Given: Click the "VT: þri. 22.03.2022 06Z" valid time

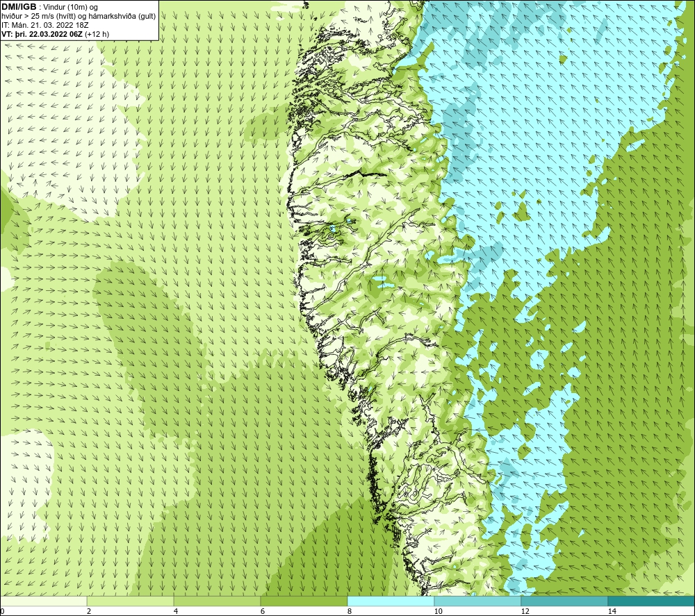Looking at the screenshot, I should (x=42, y=34).
